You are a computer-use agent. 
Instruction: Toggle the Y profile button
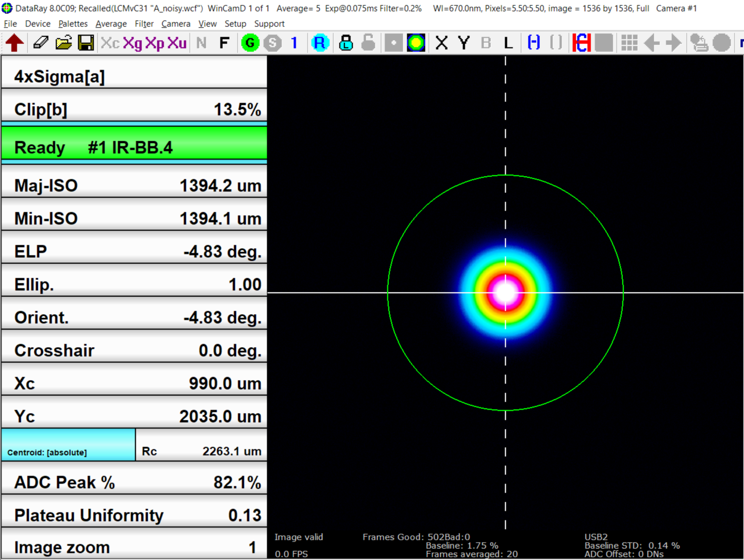pos(464,43)
